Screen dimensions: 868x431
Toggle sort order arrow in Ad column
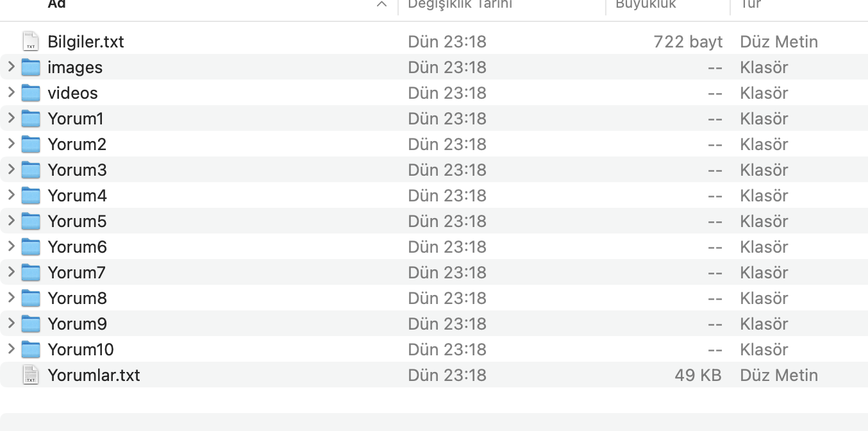pos(382,4)
